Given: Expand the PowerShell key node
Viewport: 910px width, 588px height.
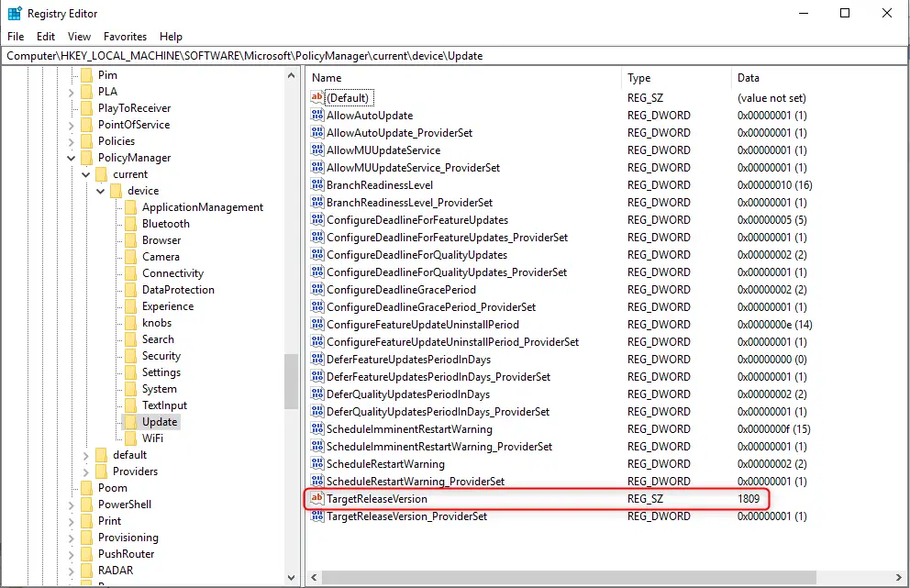Looking at the screenshot, I should 71,505.
